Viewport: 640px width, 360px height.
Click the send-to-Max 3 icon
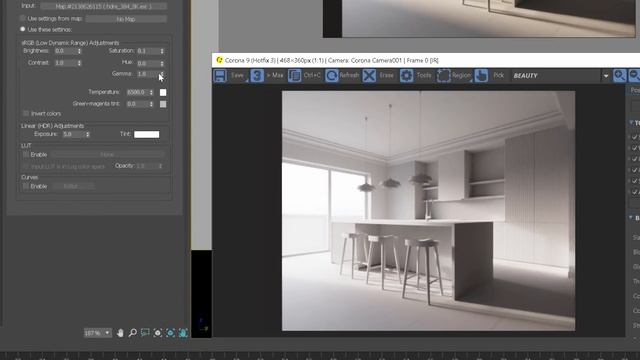click(257, 76)
